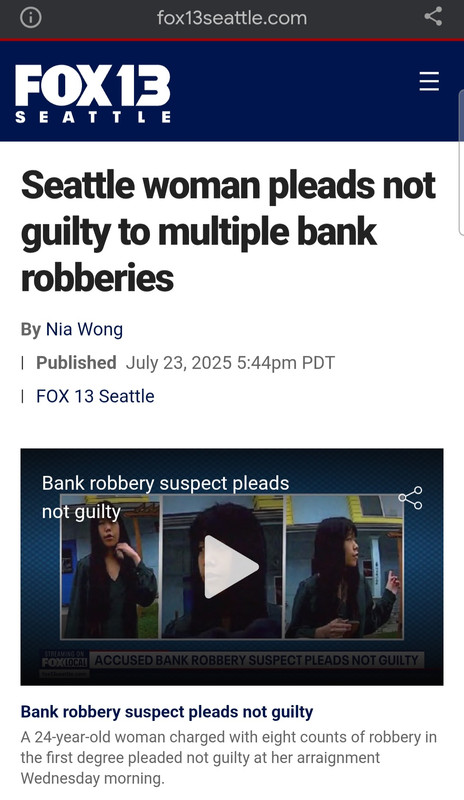
Task: Open the bold 'Bank robbery suspect pleads not guilty' link
Action: pos(167,711)
